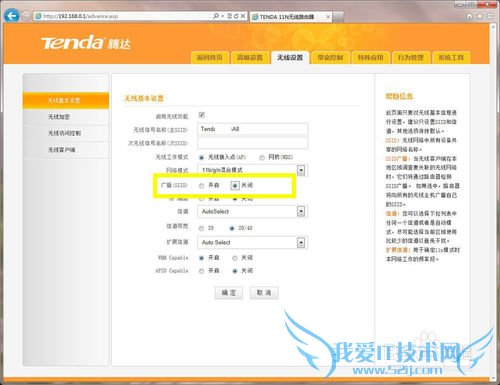Open 无线访问控制 in the sidebar
Image resolution: width=500 pixels, height=385 pixels.
pyautogui.click(x=66, y=133)
